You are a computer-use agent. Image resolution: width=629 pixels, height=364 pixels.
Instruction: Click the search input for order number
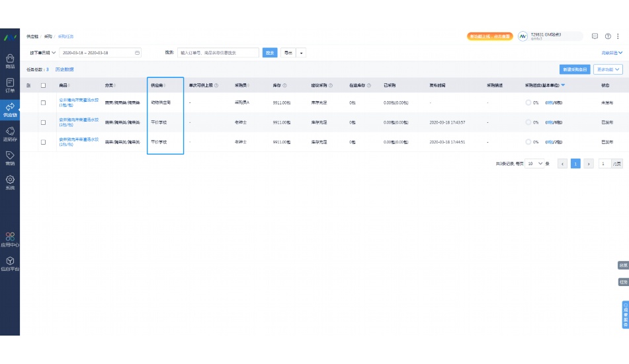(218, 53)
